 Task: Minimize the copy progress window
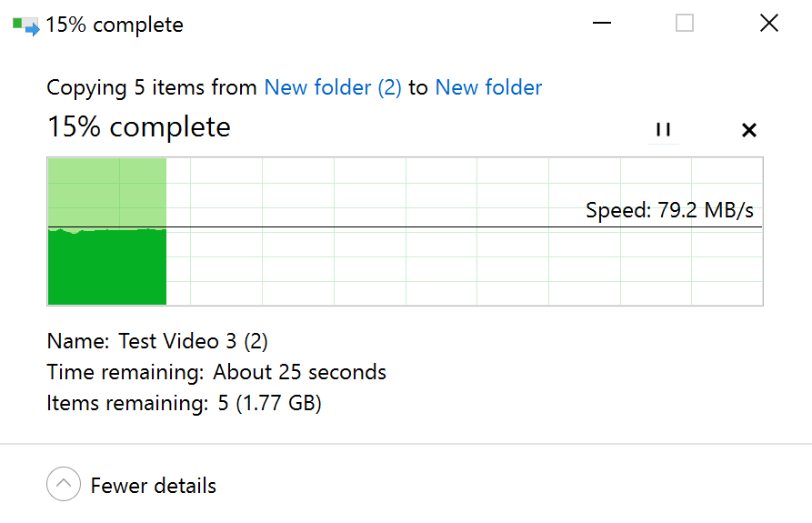coord(601,24)
